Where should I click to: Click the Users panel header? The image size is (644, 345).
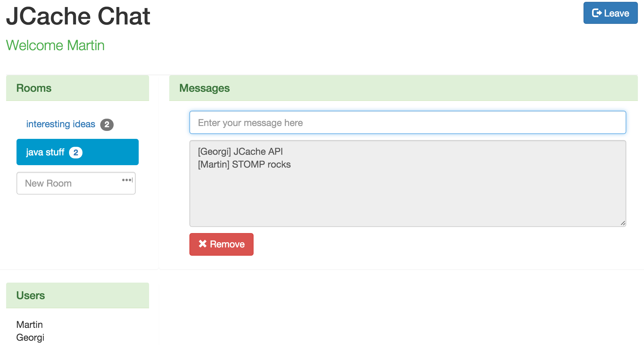[78, 295]
